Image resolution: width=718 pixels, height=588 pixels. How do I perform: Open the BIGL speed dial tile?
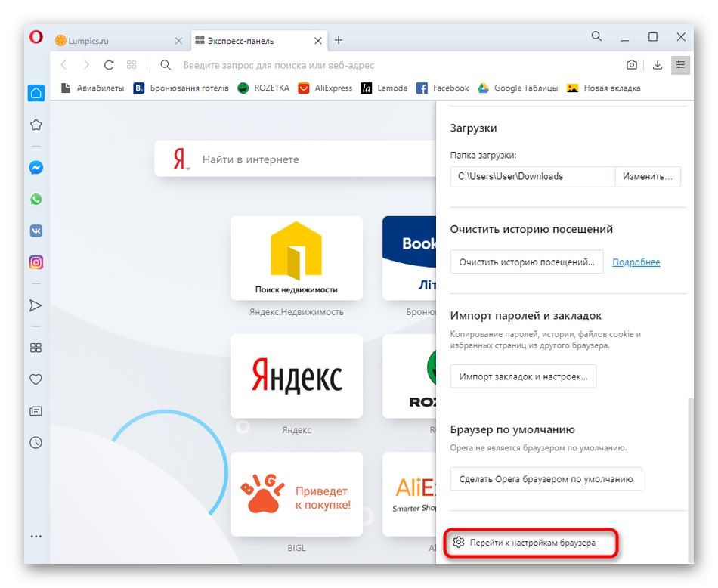pos(297,494)
